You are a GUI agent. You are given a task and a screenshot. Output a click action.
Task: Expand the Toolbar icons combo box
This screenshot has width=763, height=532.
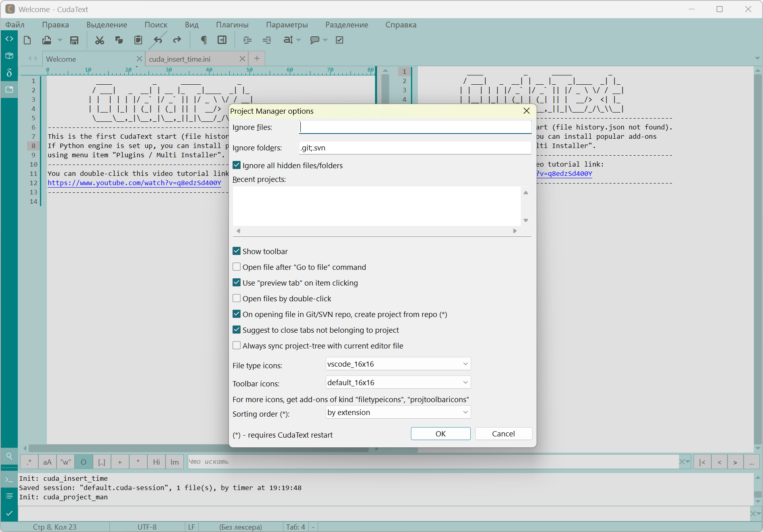pos(398,382)
